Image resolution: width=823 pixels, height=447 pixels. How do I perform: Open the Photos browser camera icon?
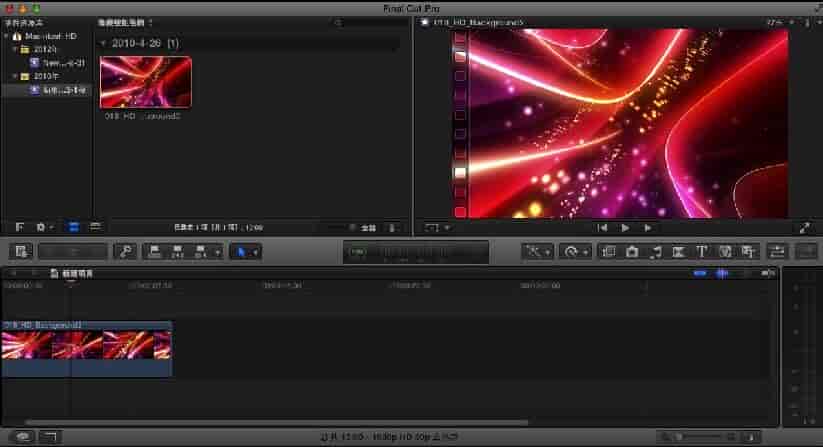pos(632,251)
